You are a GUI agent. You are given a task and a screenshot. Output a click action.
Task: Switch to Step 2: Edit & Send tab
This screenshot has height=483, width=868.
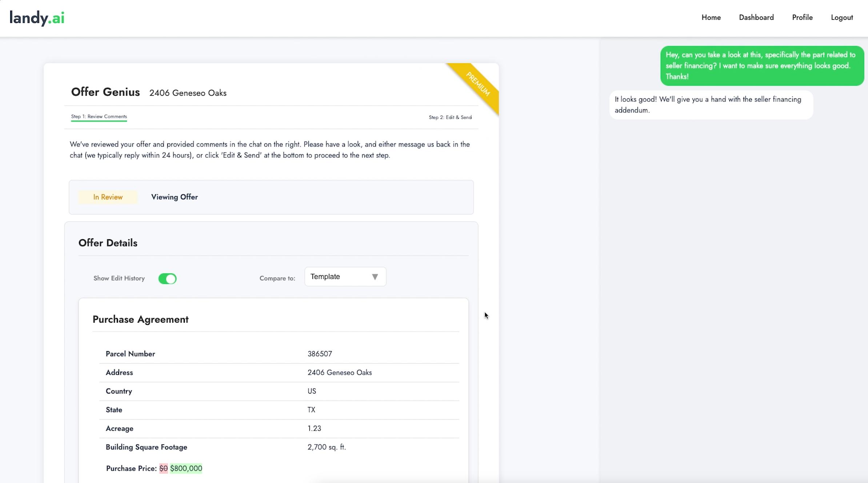pyautogui.click(x=450, y=117)
